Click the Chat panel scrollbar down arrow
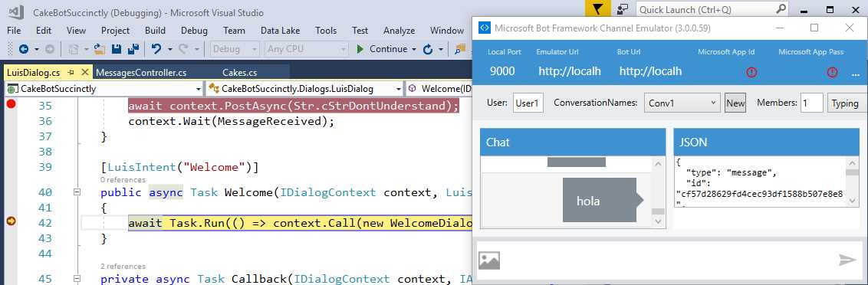868x285 pixels. [x=658, y=221]
